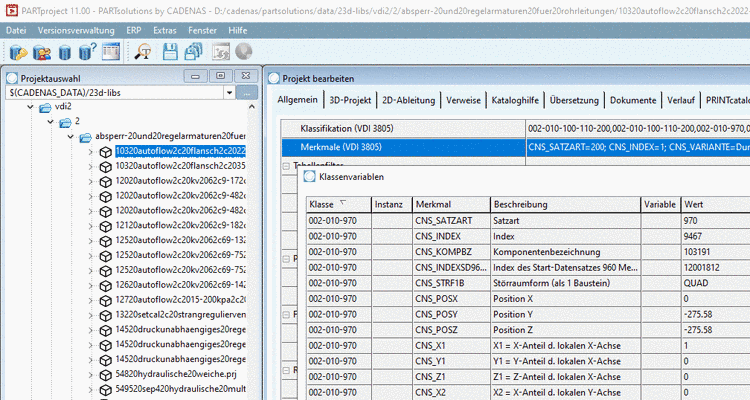Click the project tree scrollbar up arrow
Screen dimensions: 750x400
[x=252, y=107]
